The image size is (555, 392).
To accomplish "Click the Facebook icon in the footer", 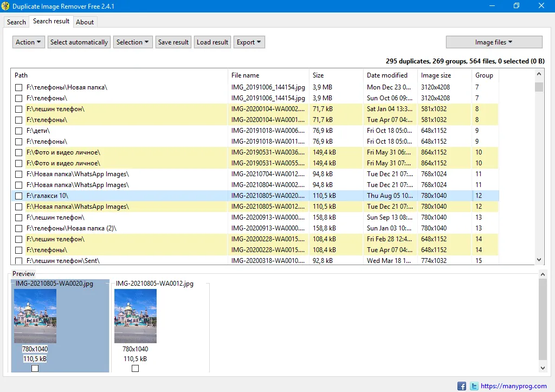I will click(462, 386).
